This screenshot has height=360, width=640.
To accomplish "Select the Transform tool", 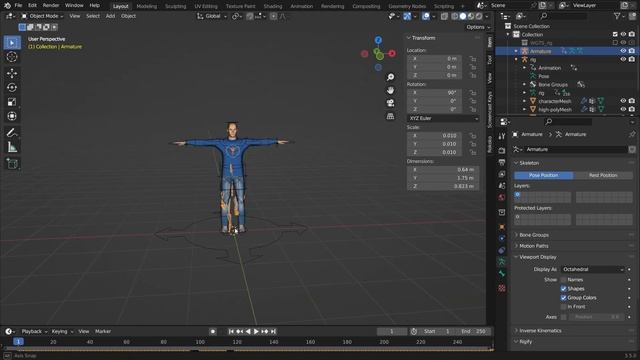I will 12,116.
